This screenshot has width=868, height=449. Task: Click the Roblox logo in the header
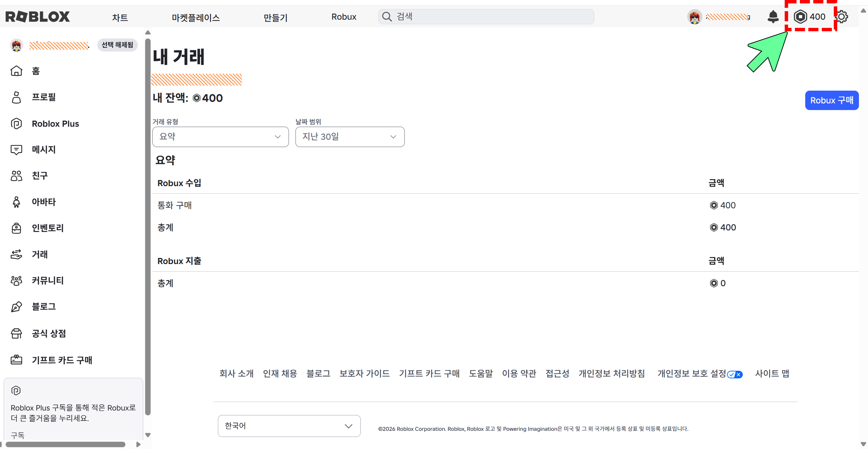[x=38, y=17]
